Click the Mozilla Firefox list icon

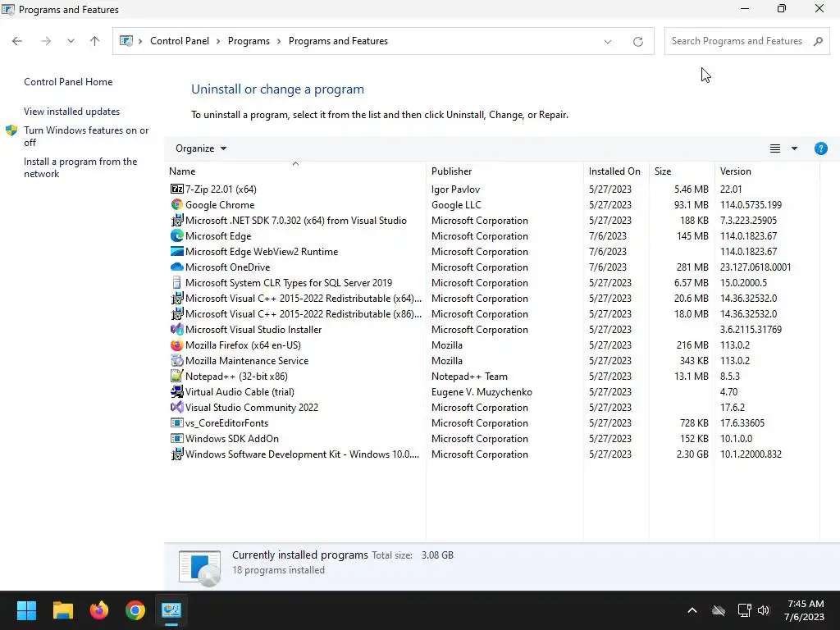pyautogui.click(x=177, y=345)
